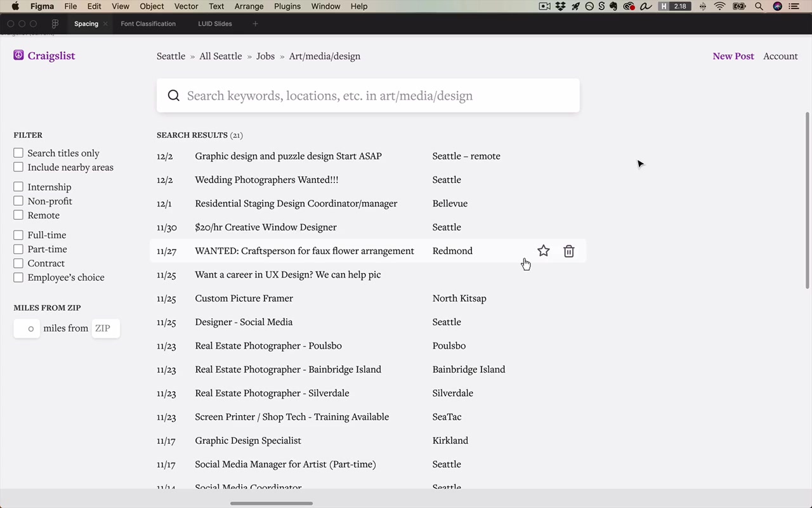Screen dimensions: 812x508
Task: Open the Creative Cloud menu bar icon
Action: point(629,6)
